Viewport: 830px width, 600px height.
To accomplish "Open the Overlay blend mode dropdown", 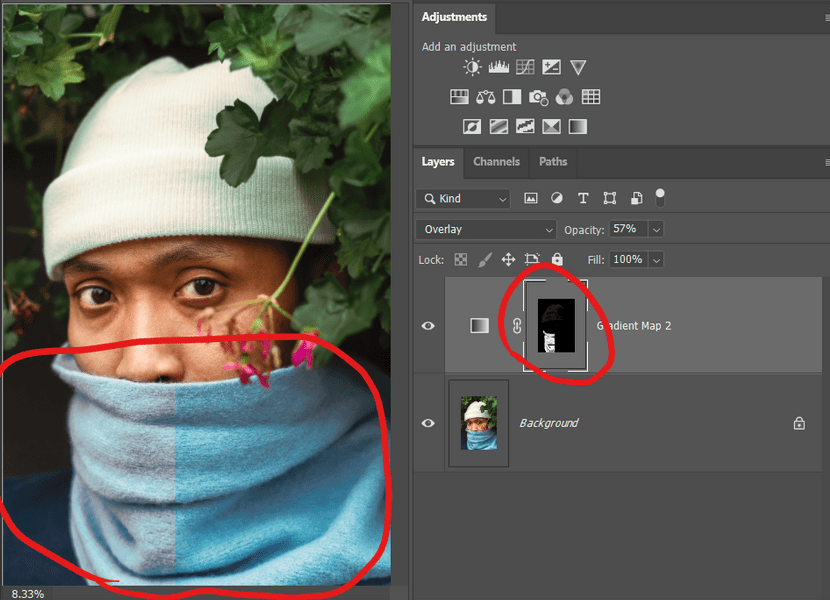I will coord(485,229).
